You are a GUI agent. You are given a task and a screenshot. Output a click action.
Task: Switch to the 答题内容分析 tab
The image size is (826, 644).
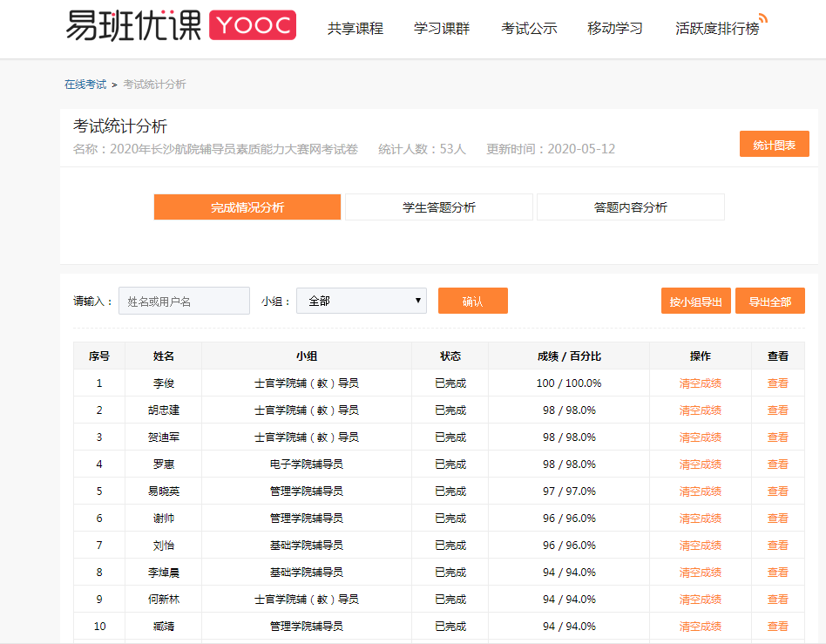[x=631, y=207]
